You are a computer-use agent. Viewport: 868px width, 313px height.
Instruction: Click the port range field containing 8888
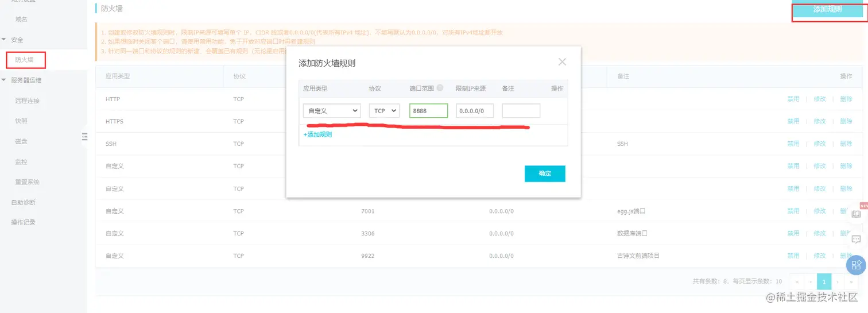point(428,111)
